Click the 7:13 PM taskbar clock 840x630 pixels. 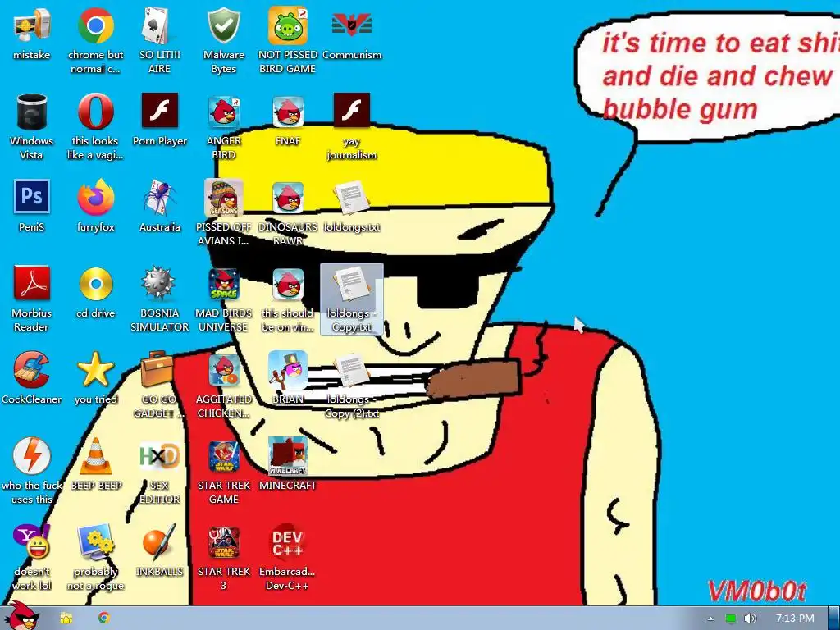coord(795,619)
